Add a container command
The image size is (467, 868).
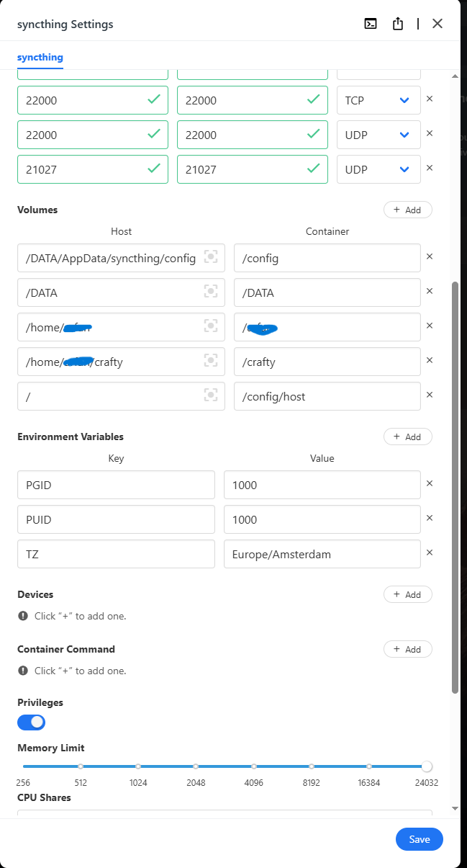point(408,649)
